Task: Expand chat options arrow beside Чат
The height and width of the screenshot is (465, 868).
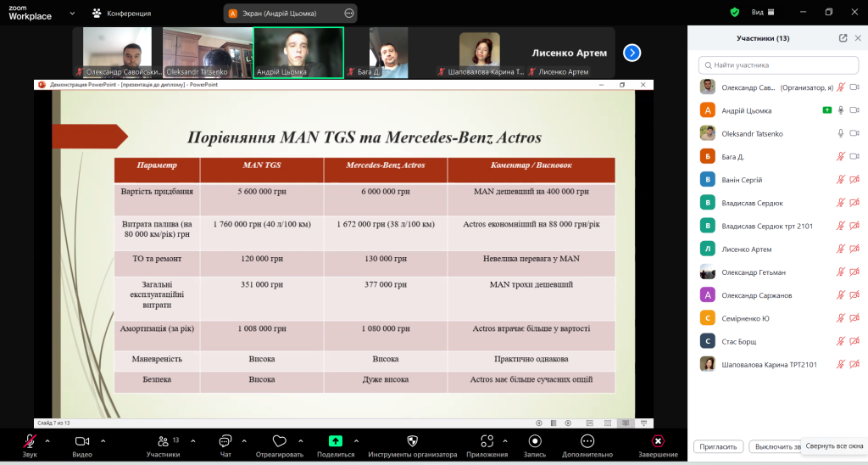Action: click(x=244, y=441)
